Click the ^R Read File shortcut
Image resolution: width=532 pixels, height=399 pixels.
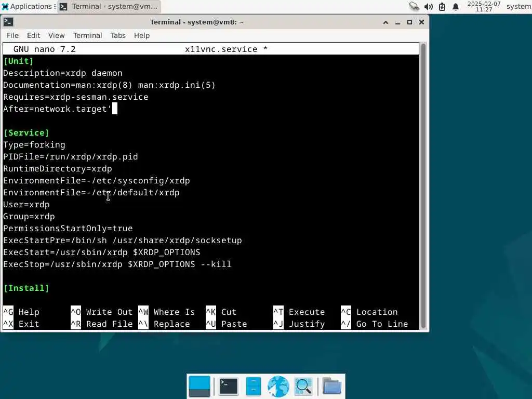point(101,324)
